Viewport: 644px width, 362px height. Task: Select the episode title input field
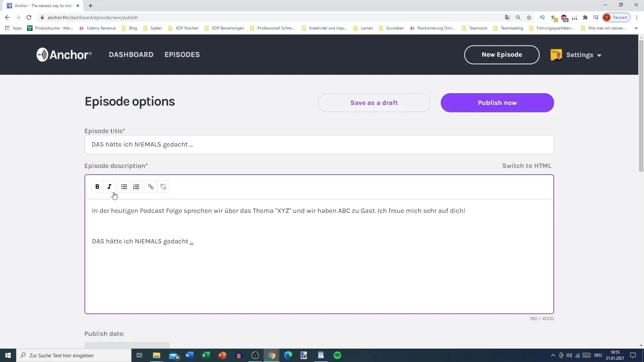318,144
